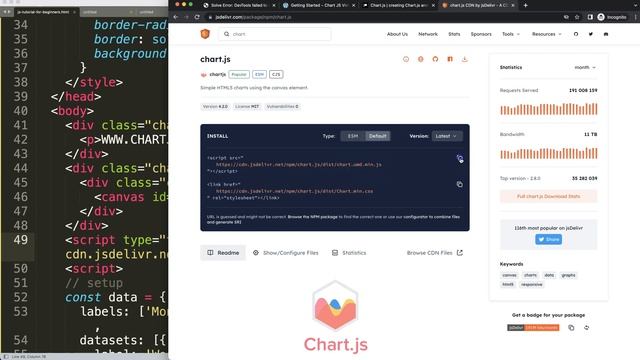Click the browser back arrow

coord(176,17)
